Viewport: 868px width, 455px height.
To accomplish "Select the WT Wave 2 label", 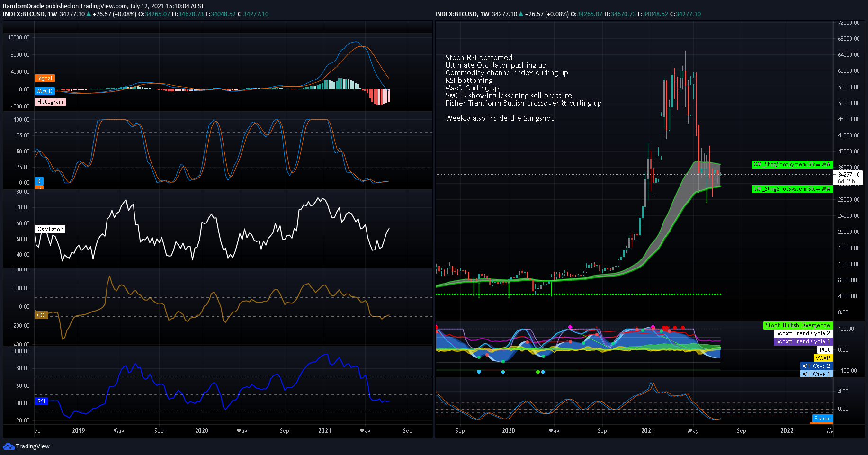I will 816,366.
